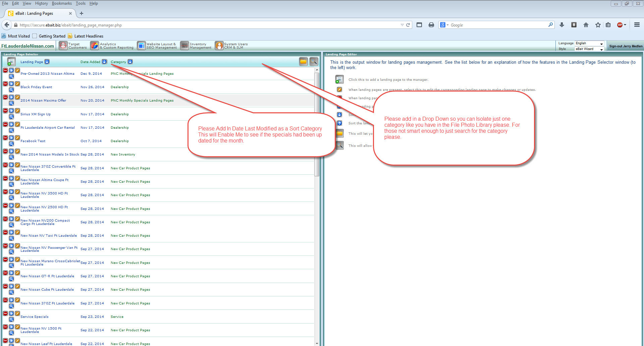Open the Most Visited bookmarks folder
The width and height of the screenshot is (644, 346).
click(15, 36)
